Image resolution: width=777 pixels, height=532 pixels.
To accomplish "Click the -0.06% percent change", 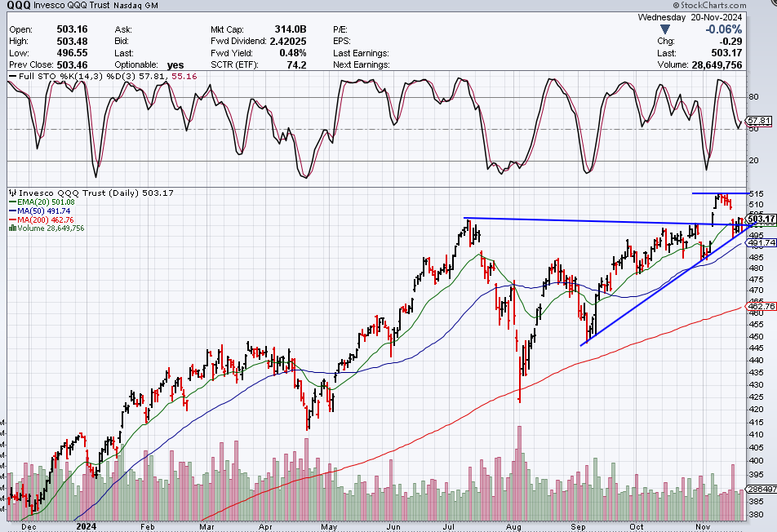I will [x=723, y=29].
